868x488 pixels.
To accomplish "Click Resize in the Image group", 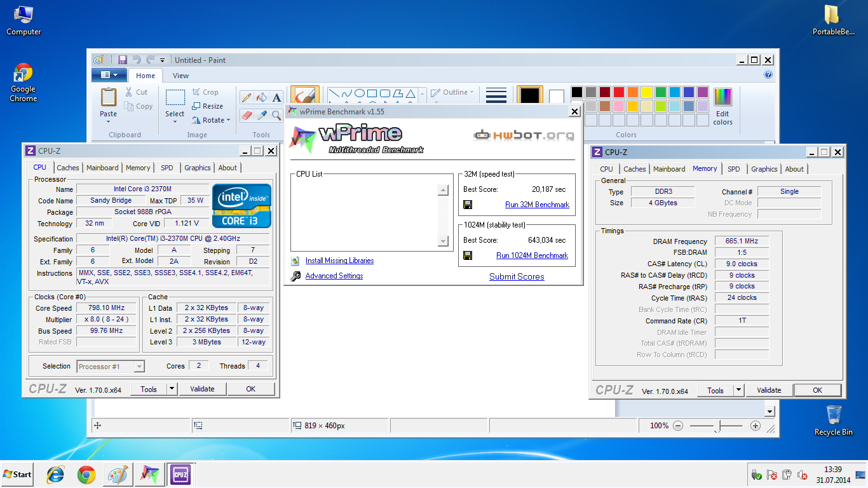I will pyautogui.click(x=208, y=106).
